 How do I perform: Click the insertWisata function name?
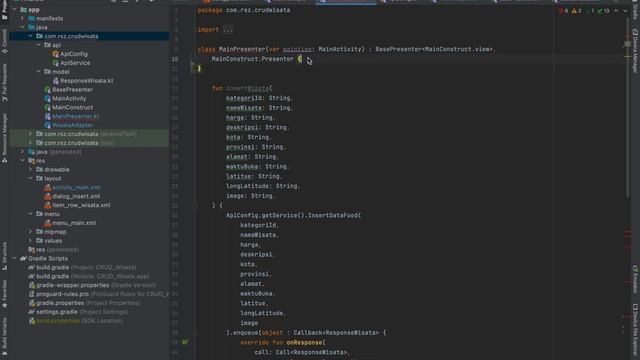(x=247, y=88)
